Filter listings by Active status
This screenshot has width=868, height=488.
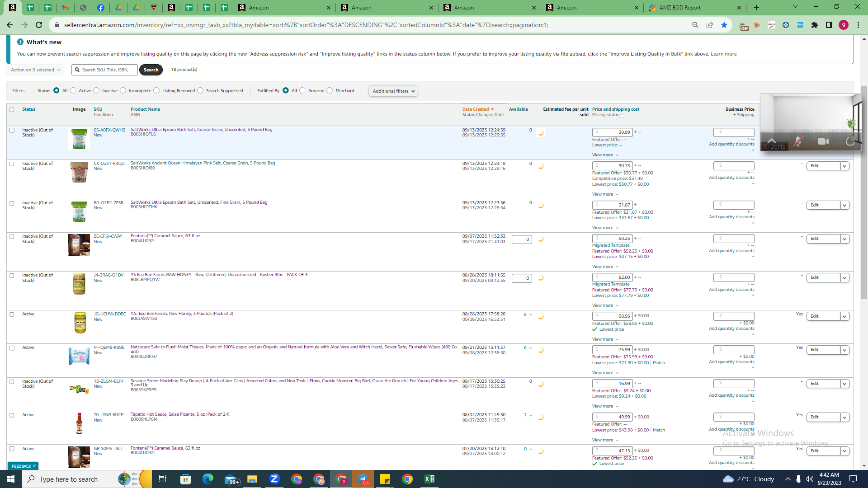pyautogui.click(x=73, y=91)
